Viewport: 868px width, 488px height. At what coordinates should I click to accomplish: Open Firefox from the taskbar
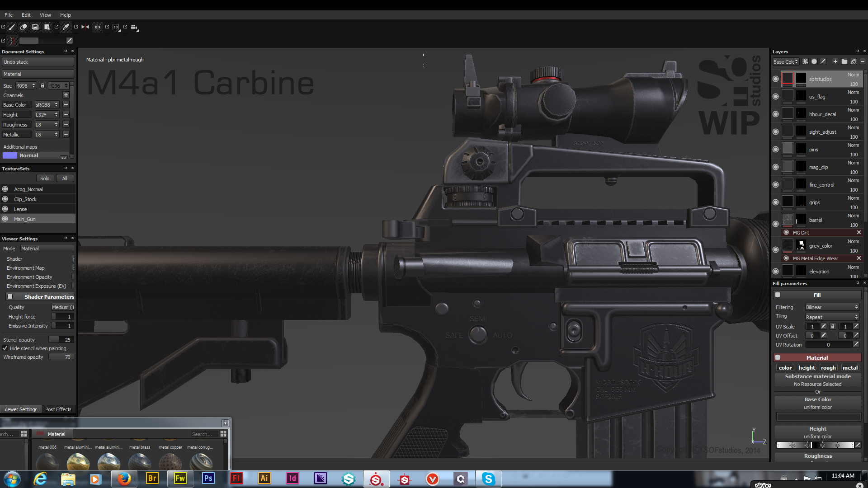point(124,479)
